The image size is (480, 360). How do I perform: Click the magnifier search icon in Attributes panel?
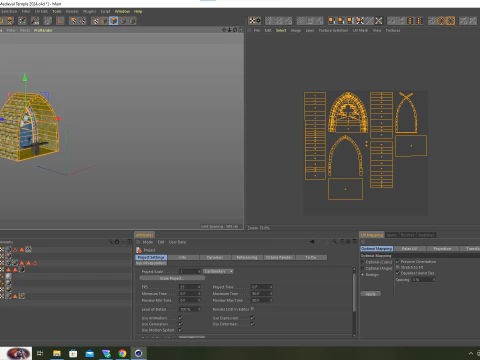[x=335, y=242]
